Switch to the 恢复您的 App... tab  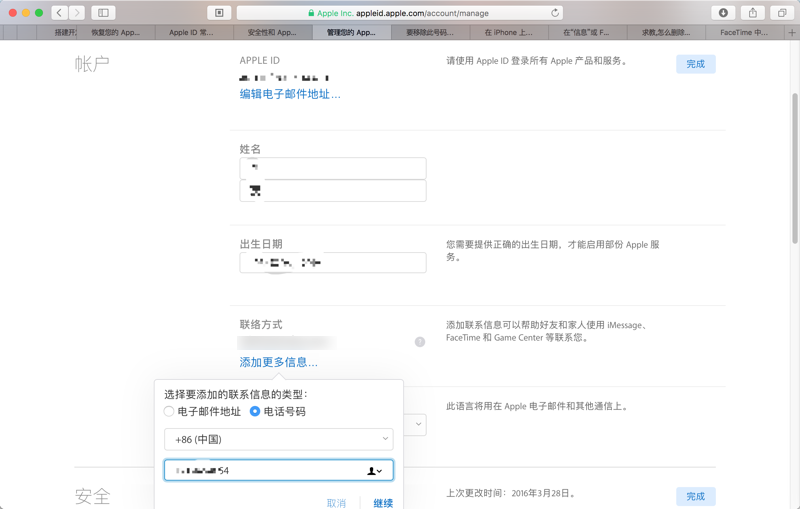click(x=116, y=33)
